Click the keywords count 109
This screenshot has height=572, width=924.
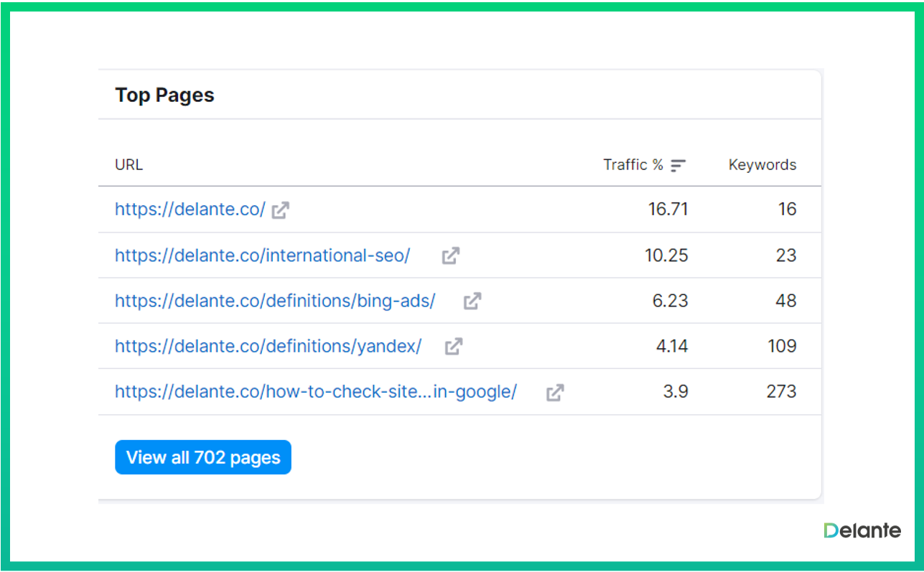pyautogui.click(x=782, y=346)
